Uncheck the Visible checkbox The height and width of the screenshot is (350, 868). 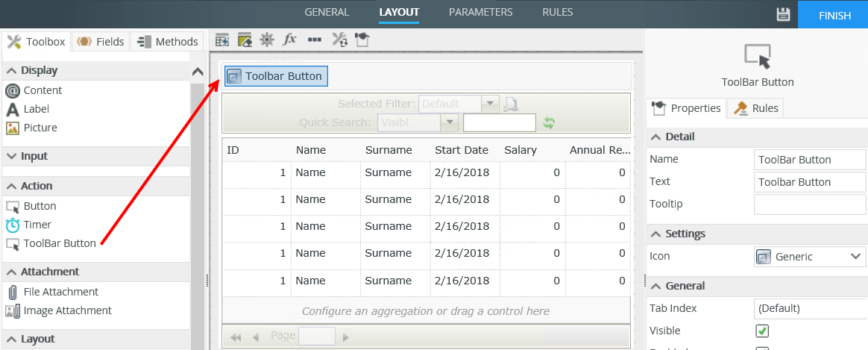point(762,331)
